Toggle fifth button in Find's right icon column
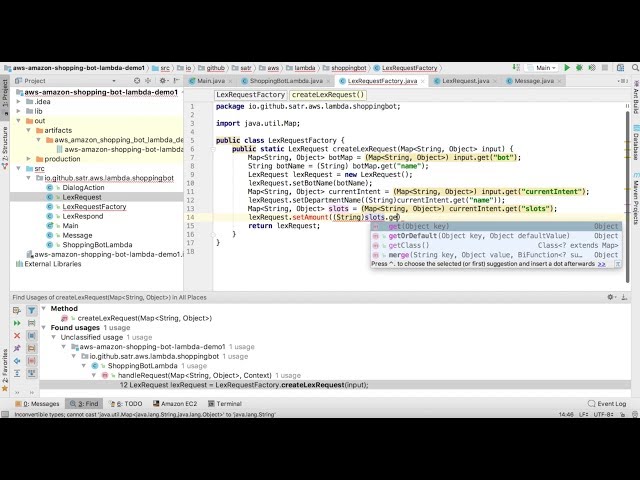Viewport: 640px width, 480px height. pyautogui.click(x=31, y=361)
